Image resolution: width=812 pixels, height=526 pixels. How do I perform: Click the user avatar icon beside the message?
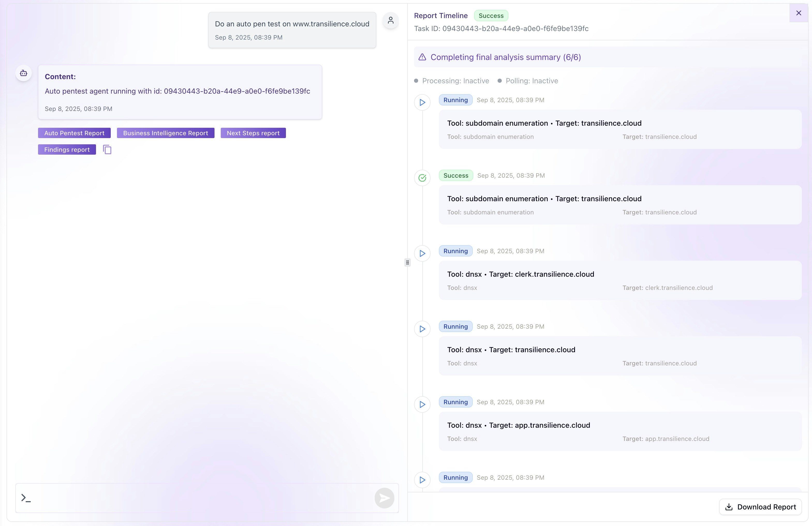click(x=391, y=20)
